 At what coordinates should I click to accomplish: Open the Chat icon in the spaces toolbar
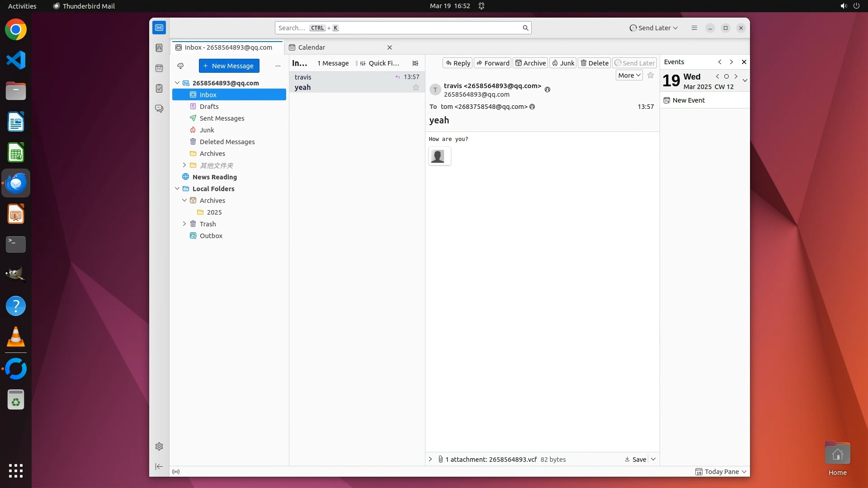click(159, 109)
